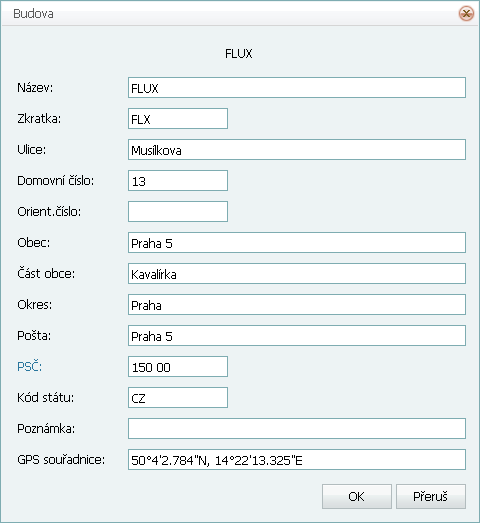Image resolution: width=480 pixels, height=523 pixels.
Task: Click the Obec field showing Praha 5
Action: point(297,242)
